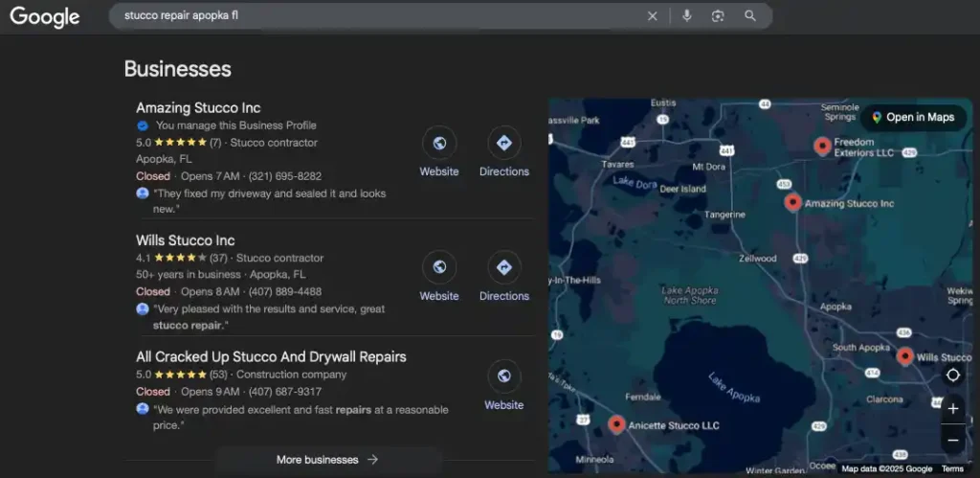Get directions to Wills Stucco Inc
This screenshot has width=980, height=478.
[x=504, y=268]
